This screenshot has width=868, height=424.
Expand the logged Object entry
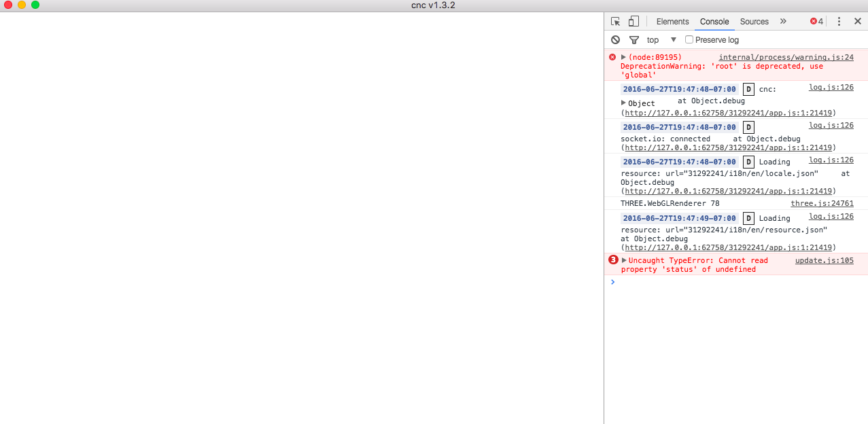tap(624, 103)
